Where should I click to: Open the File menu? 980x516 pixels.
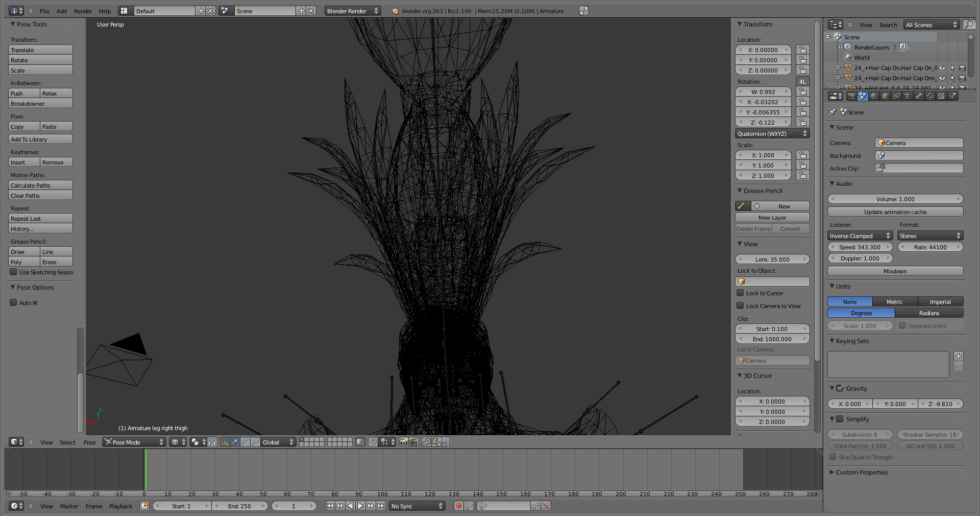[x=44, y=11]
